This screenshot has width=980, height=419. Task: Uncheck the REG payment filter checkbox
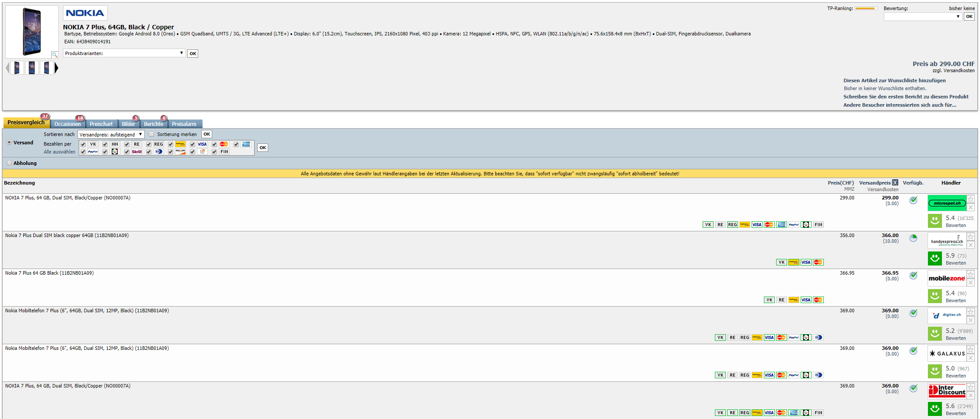click(x=149, y=144)
